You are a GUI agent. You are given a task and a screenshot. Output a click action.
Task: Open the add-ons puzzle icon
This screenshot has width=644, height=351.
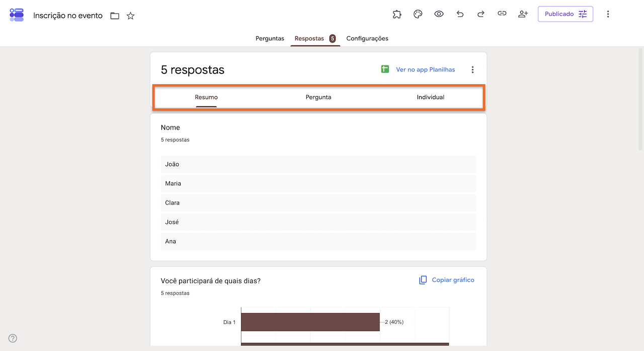[397, 14]
